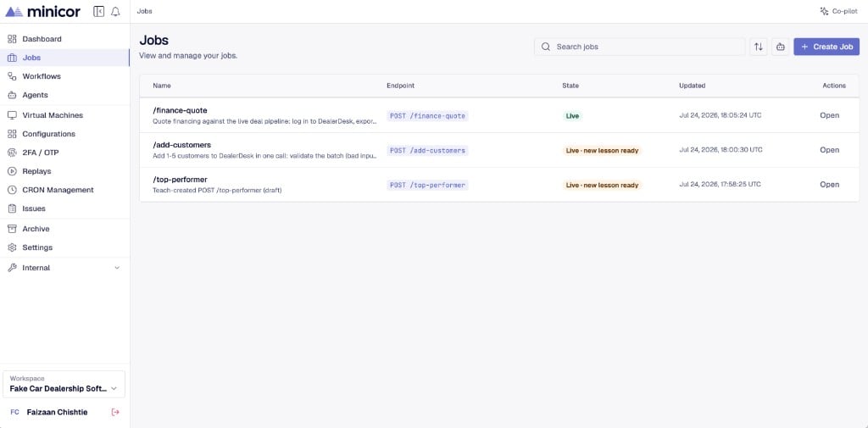Click the red log out icon

[115, 412]
